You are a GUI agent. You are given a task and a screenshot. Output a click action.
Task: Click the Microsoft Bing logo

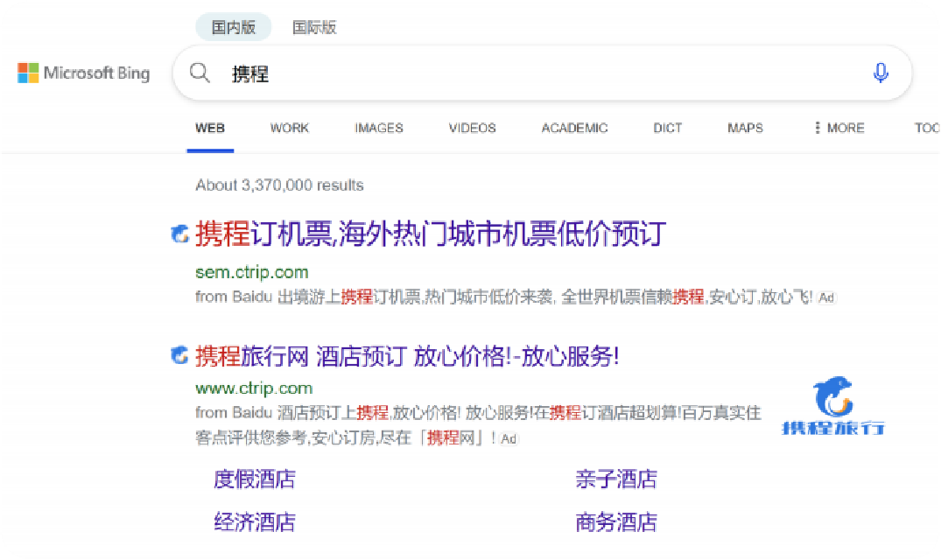(x=84, y=73)
